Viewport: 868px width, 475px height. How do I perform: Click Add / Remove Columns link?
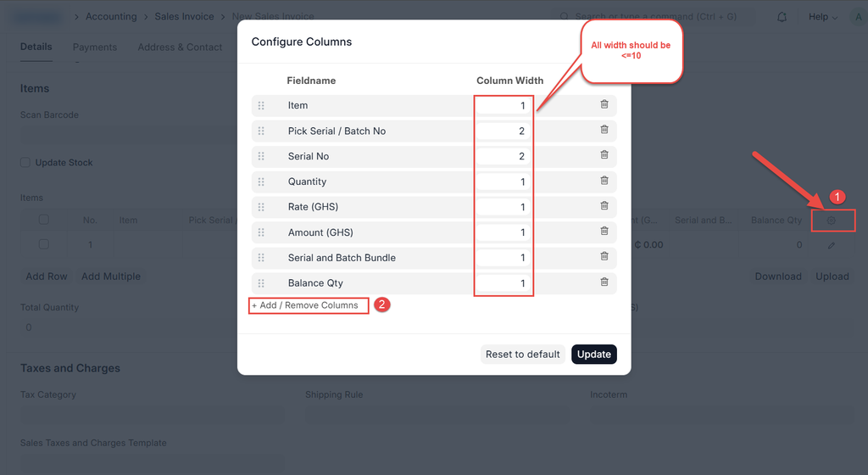click(x=309, y=305)
